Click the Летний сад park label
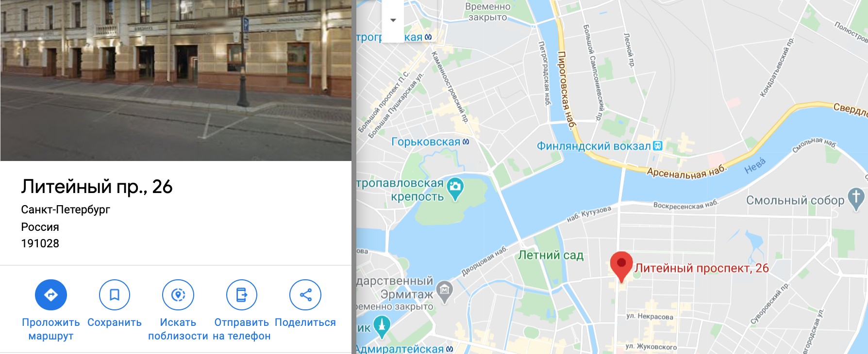This screenshot has width=868, height=354. click(x=551, y=255)
